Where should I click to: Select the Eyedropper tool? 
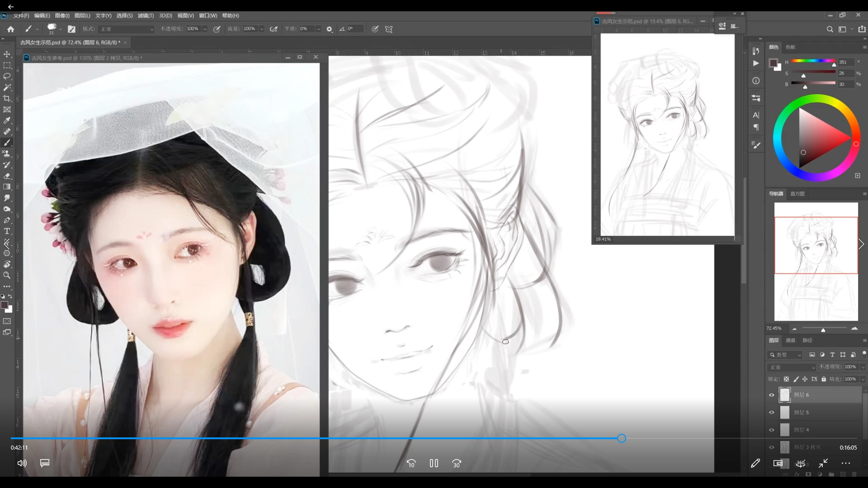pos(7,121)
